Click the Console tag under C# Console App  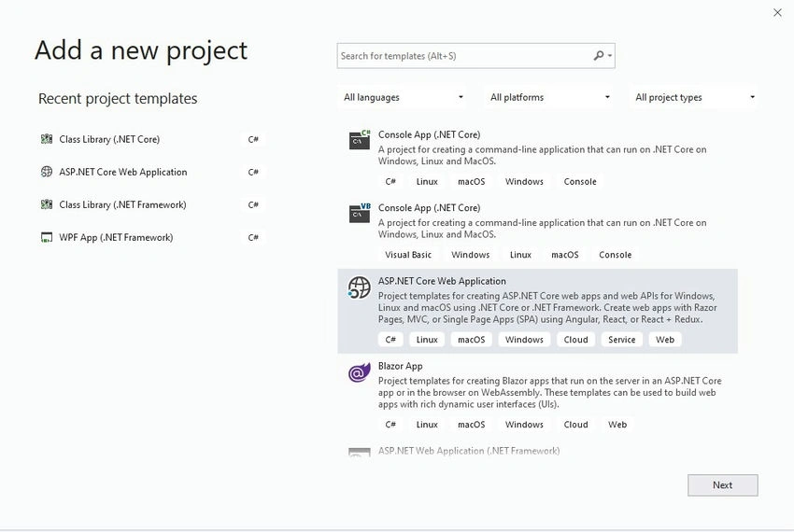[x=580, y=182]
